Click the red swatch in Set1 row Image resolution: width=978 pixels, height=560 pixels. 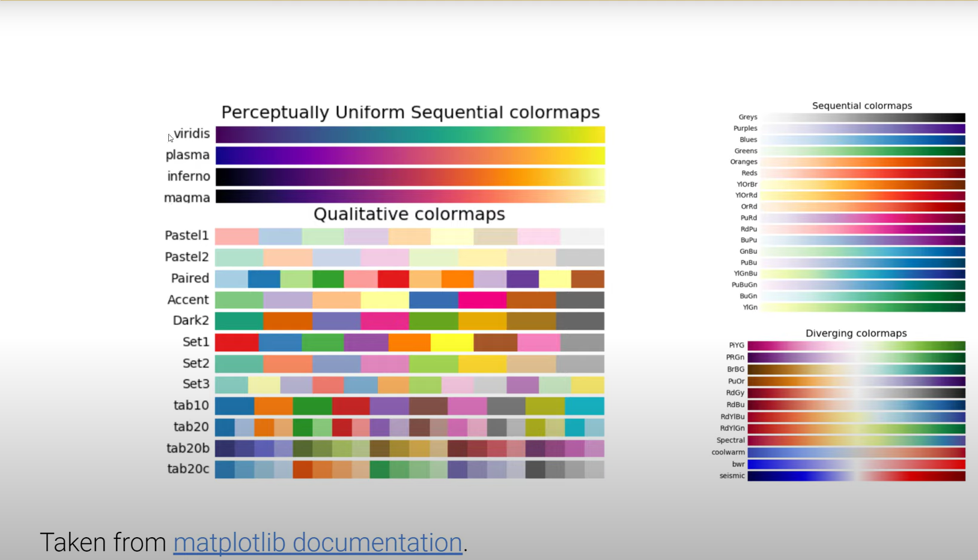click(237, 342)
